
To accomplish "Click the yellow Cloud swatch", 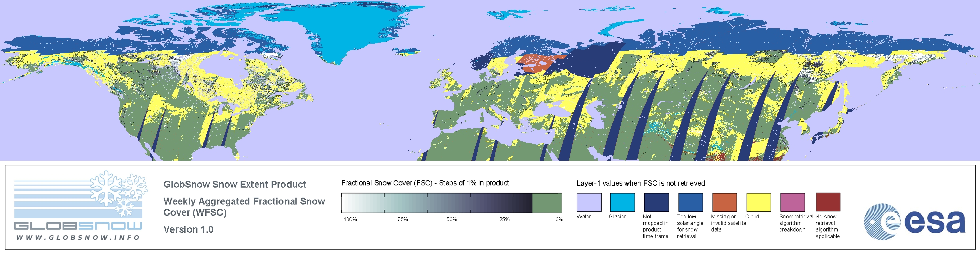I will (758, 202).
